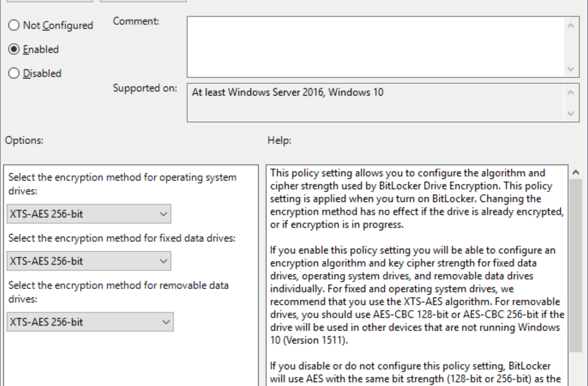Click the removable data drives encryption label
This screenshot has height=386, width=588.
118,292
